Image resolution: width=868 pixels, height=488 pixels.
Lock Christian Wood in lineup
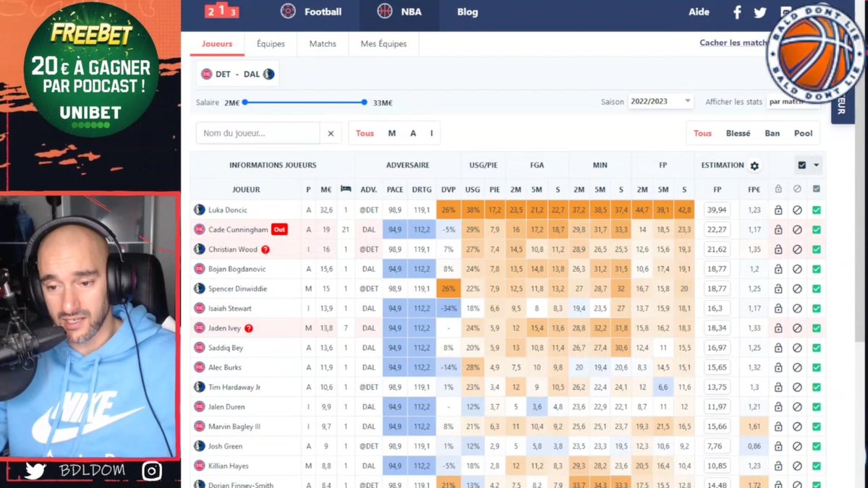778,249
